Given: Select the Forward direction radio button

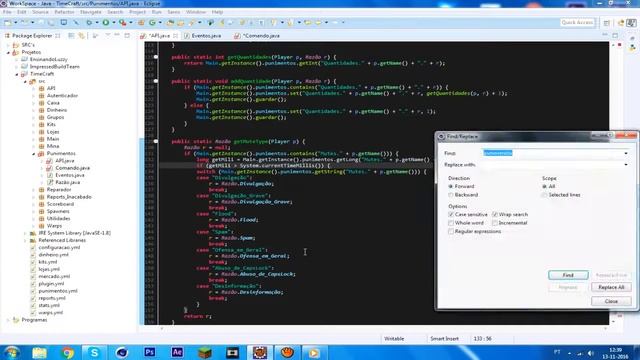Looking at the screenshot, I should tap(451, 187).
